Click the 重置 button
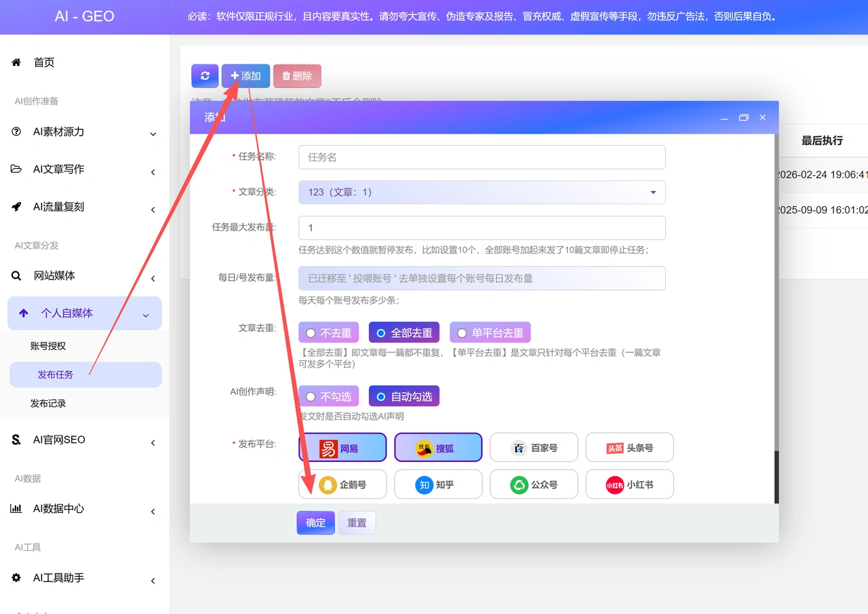This screenshot has width=868, height=614. (357, 522)
